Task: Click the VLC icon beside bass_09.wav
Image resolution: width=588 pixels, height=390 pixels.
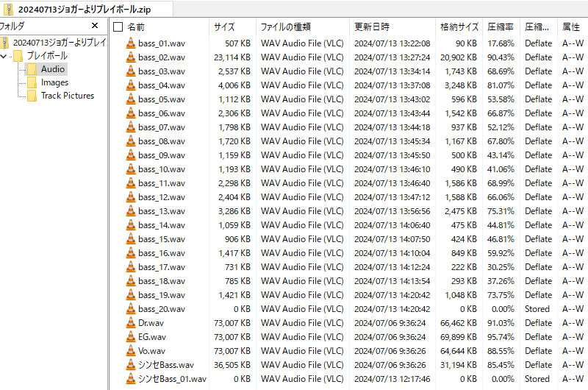Action: click(131, 155)
